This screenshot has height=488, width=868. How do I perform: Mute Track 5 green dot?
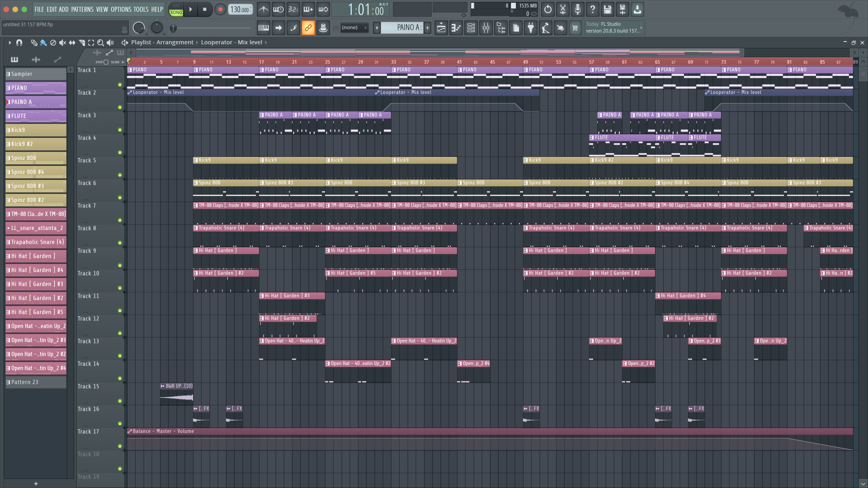click(120, 175)
